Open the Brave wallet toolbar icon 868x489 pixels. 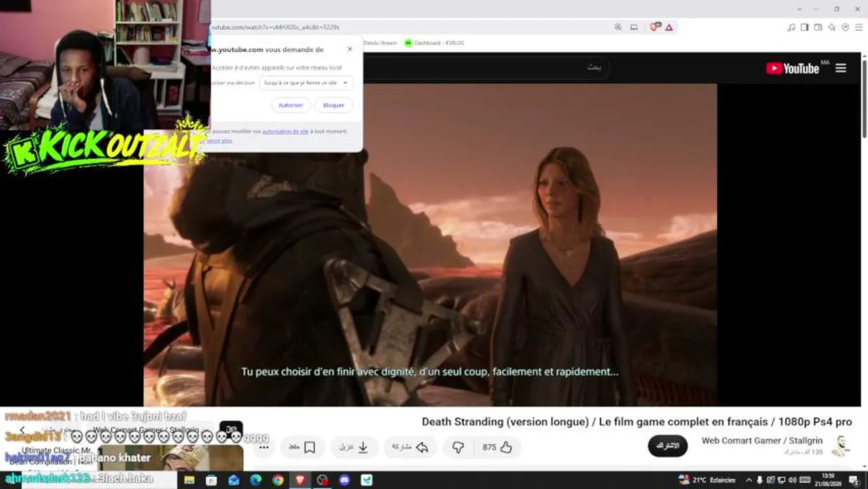pyautogui.click(x=818, y=27)
